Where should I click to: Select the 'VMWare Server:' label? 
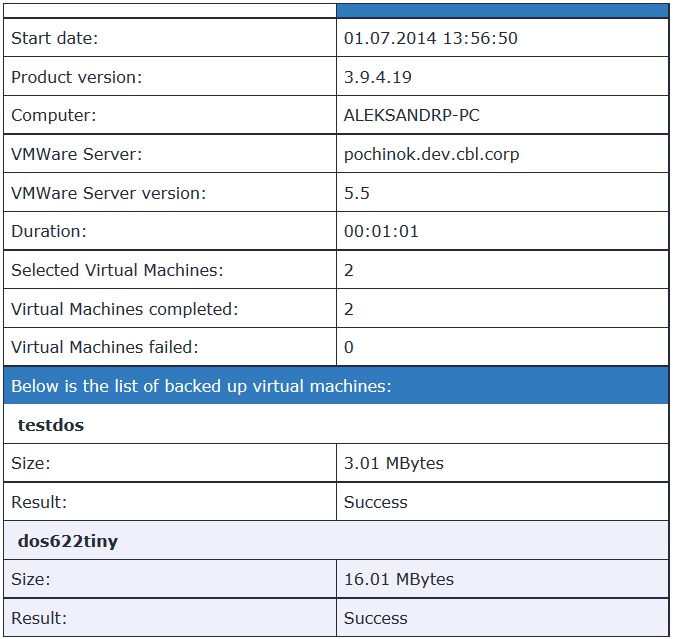(76, 154)
